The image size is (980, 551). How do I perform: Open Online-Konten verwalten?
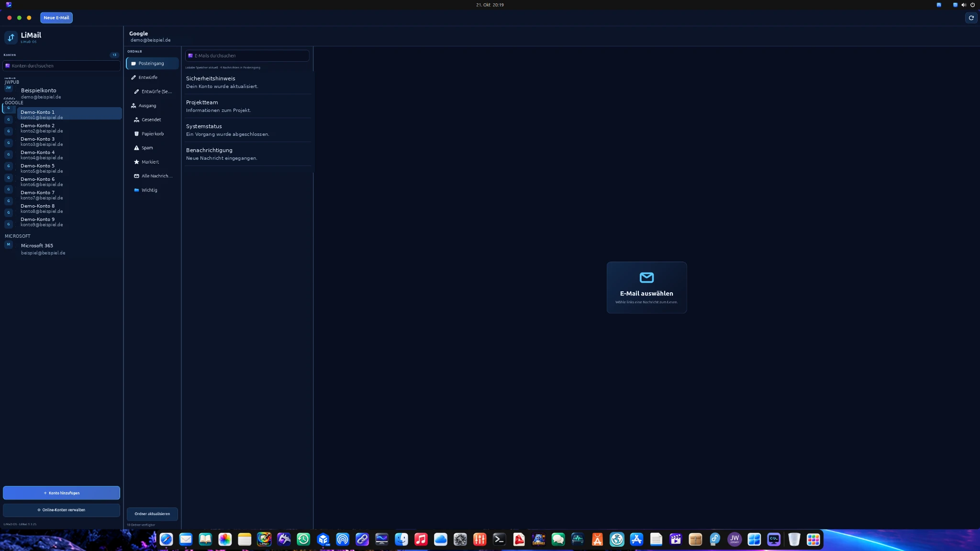(61, 510)
